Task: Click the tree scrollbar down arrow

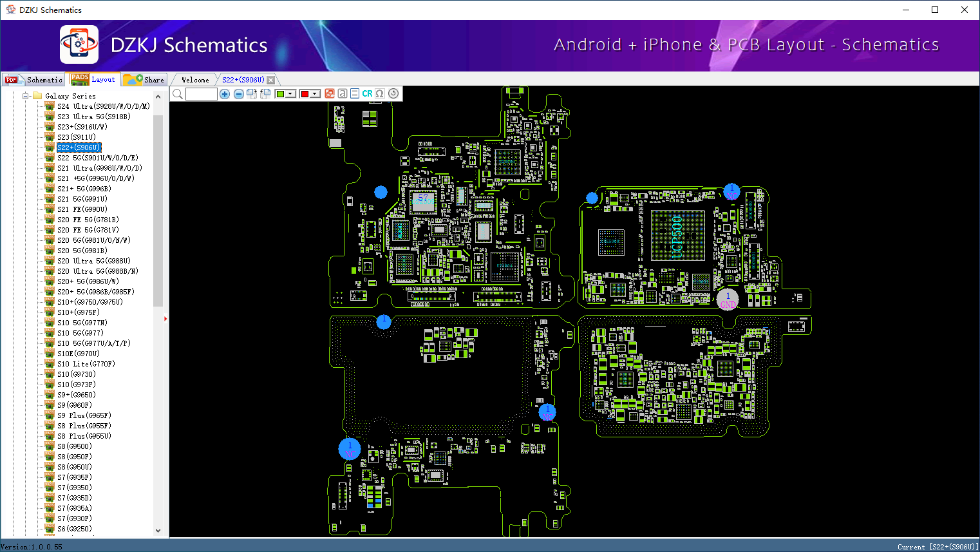Action: (x=158, y=531)
